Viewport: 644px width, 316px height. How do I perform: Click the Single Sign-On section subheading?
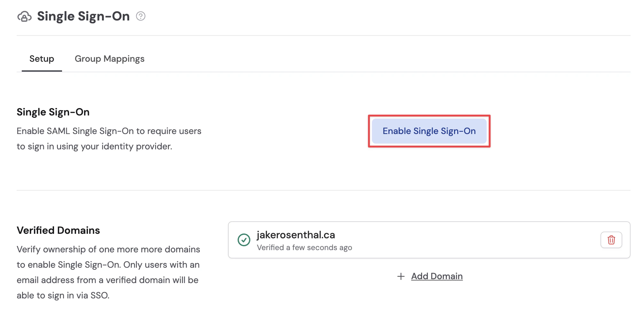pos(53,112)
